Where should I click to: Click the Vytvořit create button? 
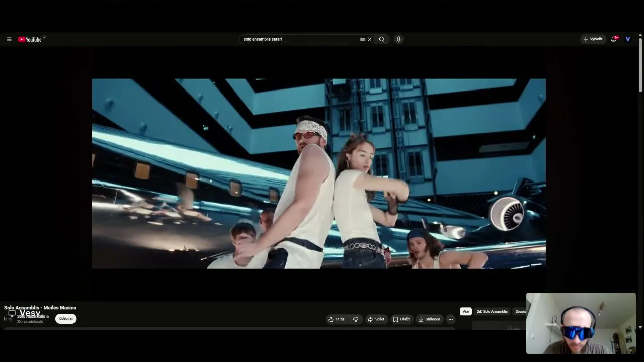click(x=593, y=39)
